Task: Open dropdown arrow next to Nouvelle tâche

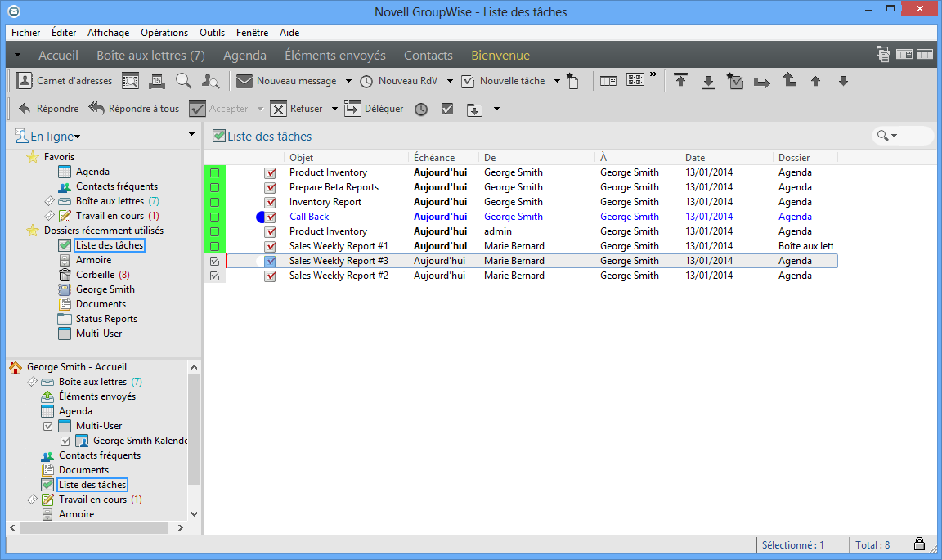Action: pos(557,80)
